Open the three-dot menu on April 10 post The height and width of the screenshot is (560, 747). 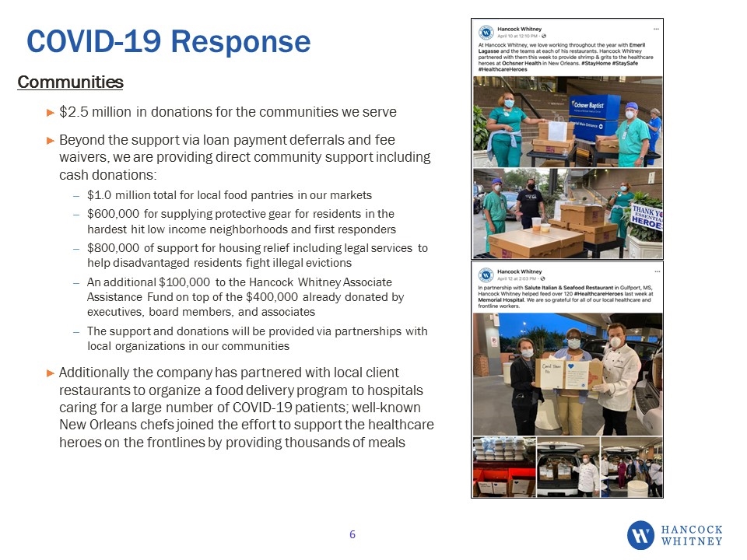coord(656,29)
